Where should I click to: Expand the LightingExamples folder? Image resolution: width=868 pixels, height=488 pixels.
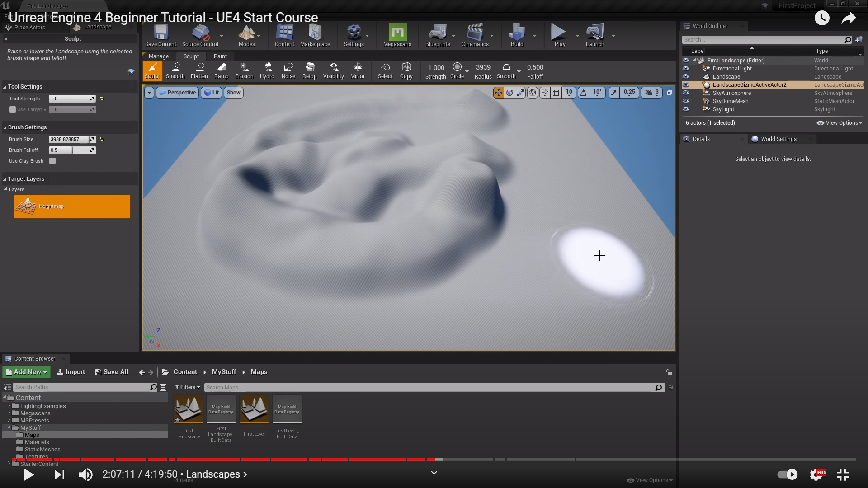point(9,406)
